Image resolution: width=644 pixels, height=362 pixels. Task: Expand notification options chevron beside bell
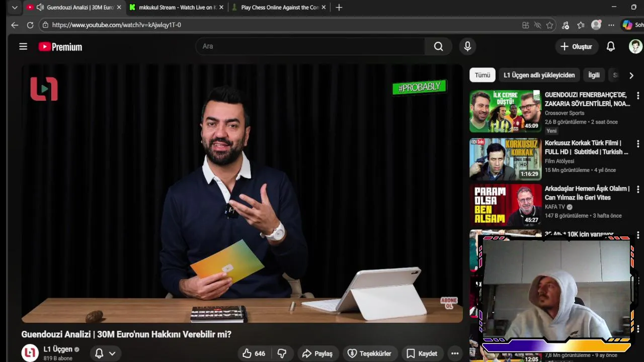tap(112, 353)
